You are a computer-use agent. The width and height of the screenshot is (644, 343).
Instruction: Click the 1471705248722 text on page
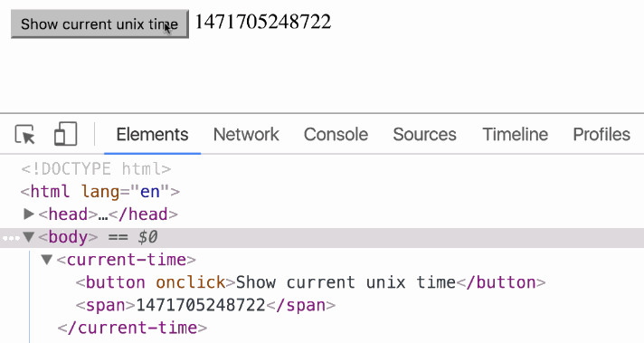pyautogui.click(x=263, y=22)
